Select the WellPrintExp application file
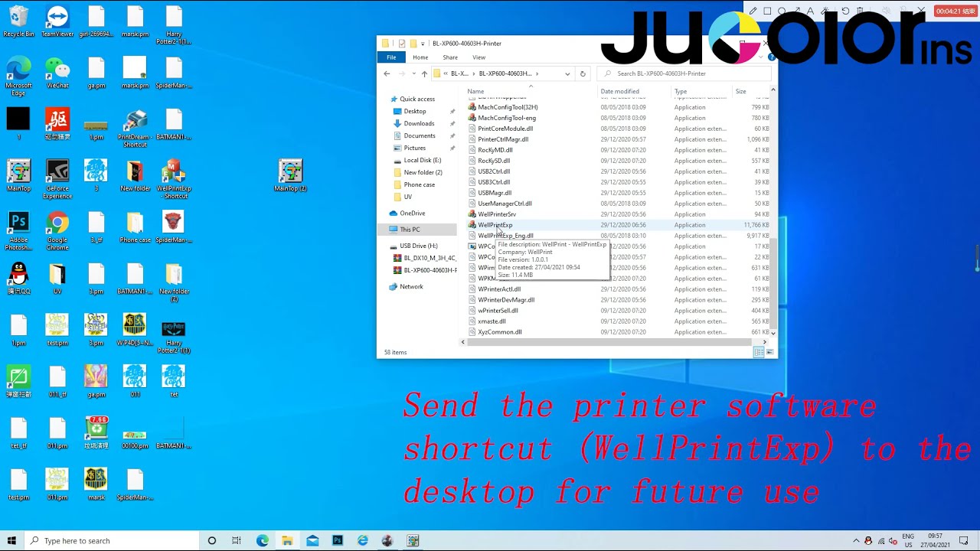Screen dimensions: 980x551 [495, 225]
